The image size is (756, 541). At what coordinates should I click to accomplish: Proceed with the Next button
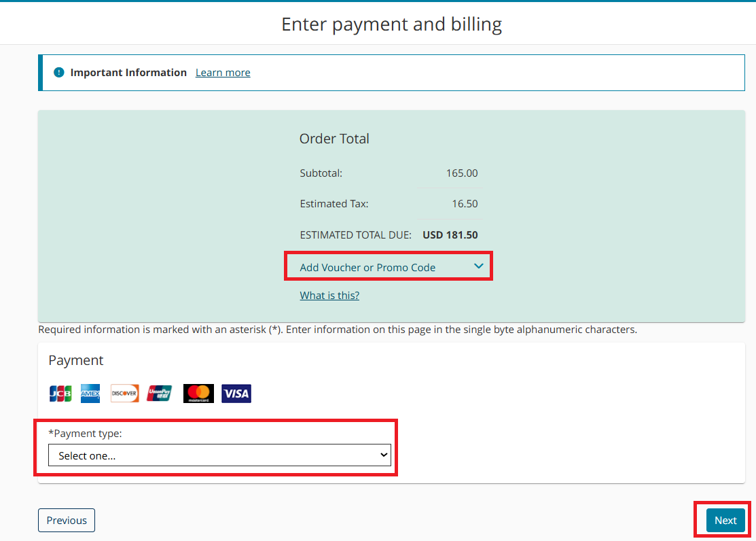point(725,521)
